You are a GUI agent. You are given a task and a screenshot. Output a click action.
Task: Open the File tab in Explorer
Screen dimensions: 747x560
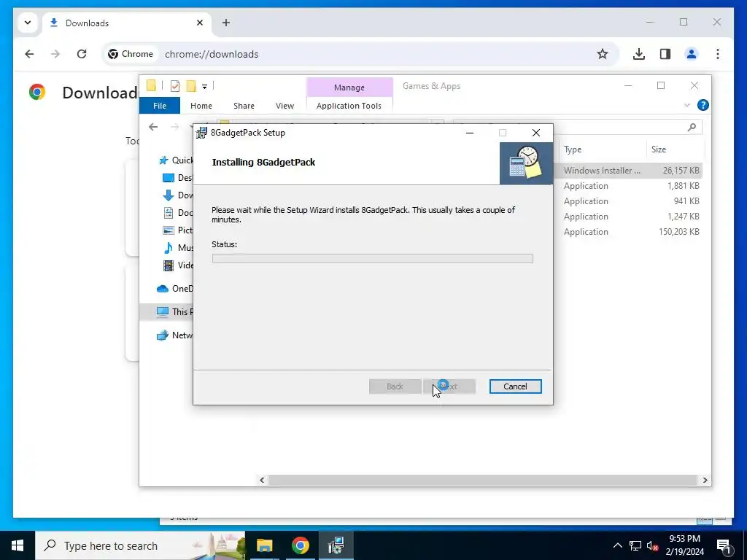click(x=160, y=106)
